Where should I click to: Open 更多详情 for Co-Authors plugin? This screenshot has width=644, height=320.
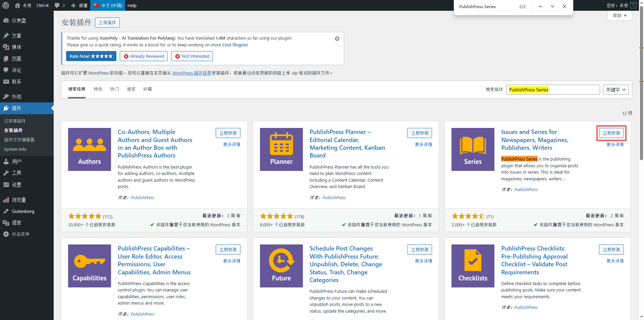coord(232,144)
